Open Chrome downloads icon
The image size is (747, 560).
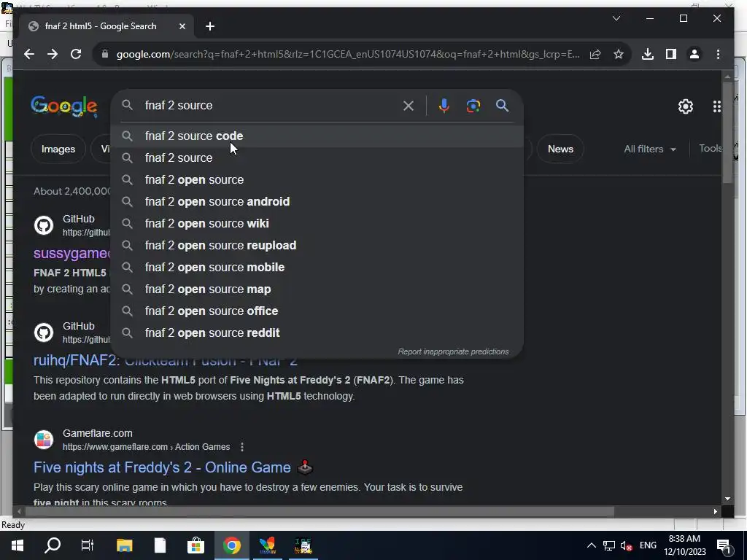coord(648,54)
